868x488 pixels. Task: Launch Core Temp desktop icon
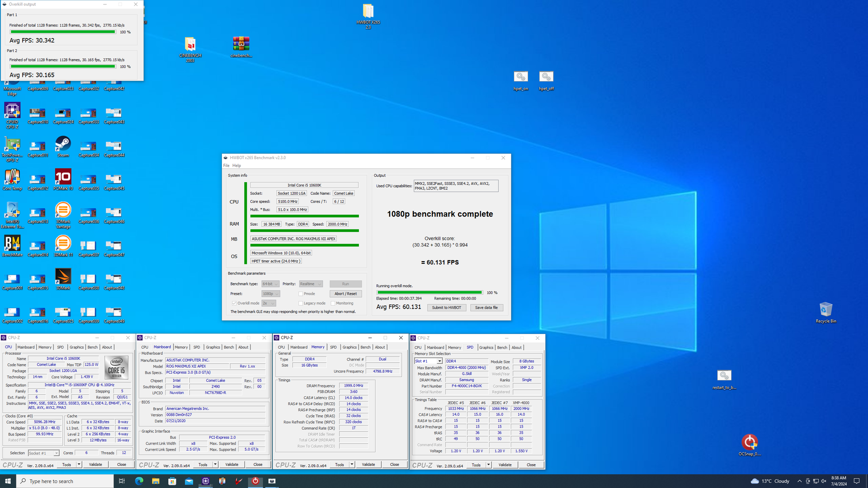(12, 180)
